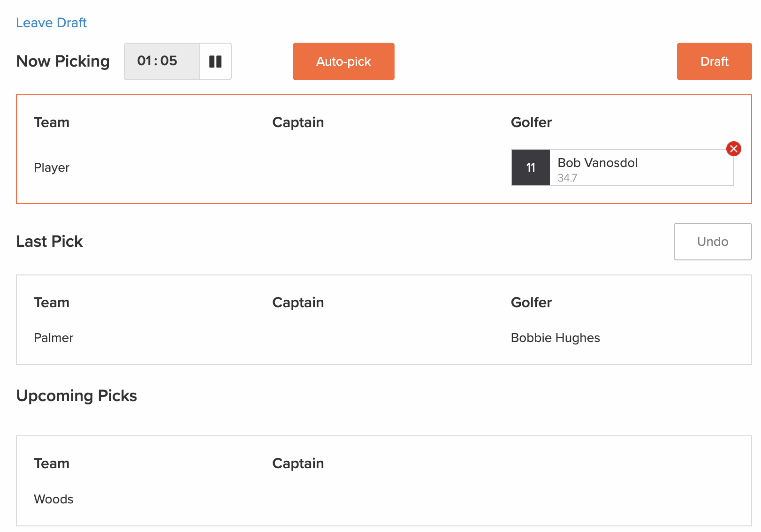Click the number 11 rank badge

531,167
